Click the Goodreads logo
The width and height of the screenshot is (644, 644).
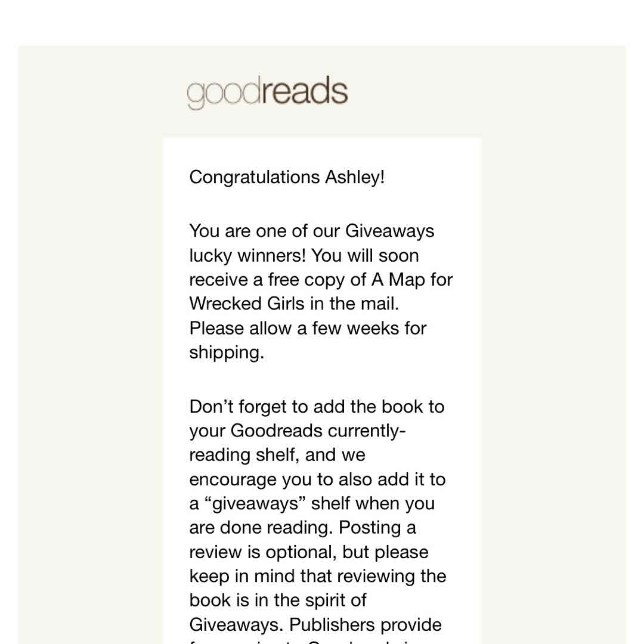(267, 93)
